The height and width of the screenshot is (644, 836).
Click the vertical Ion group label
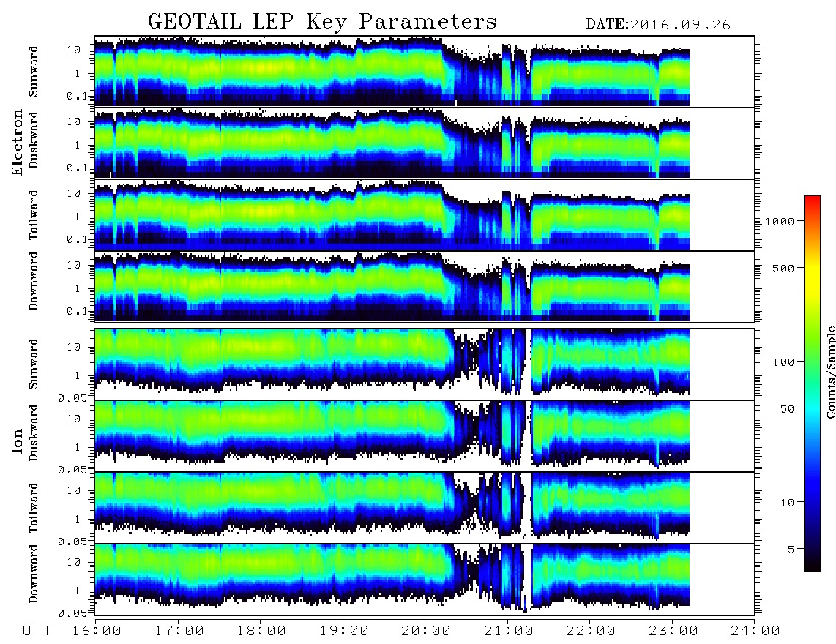[x=17, y=441]
